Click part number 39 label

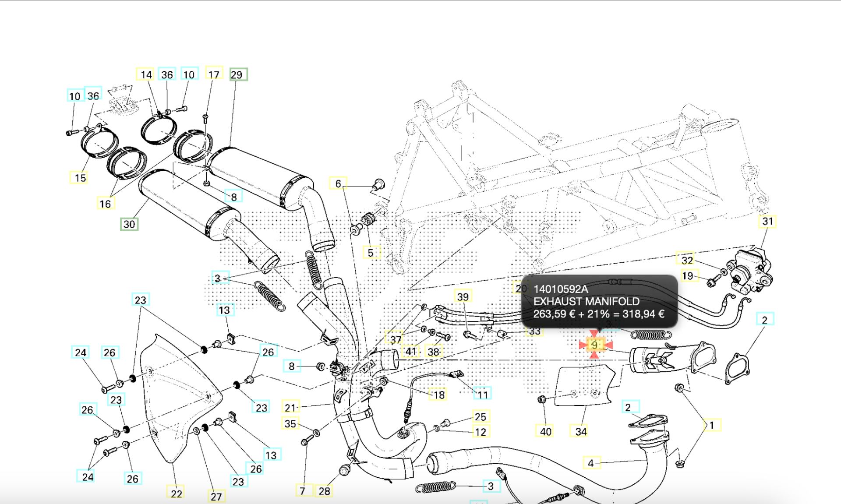463,296
